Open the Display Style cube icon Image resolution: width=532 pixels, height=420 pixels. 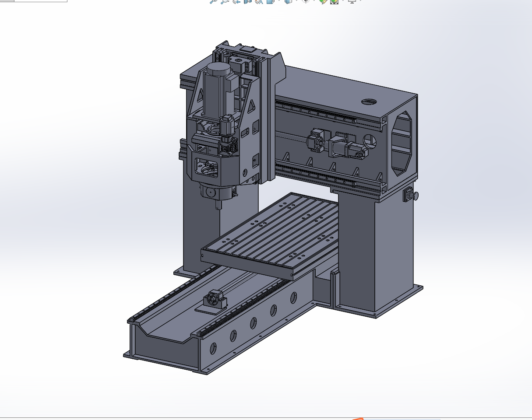coord(288,1)
